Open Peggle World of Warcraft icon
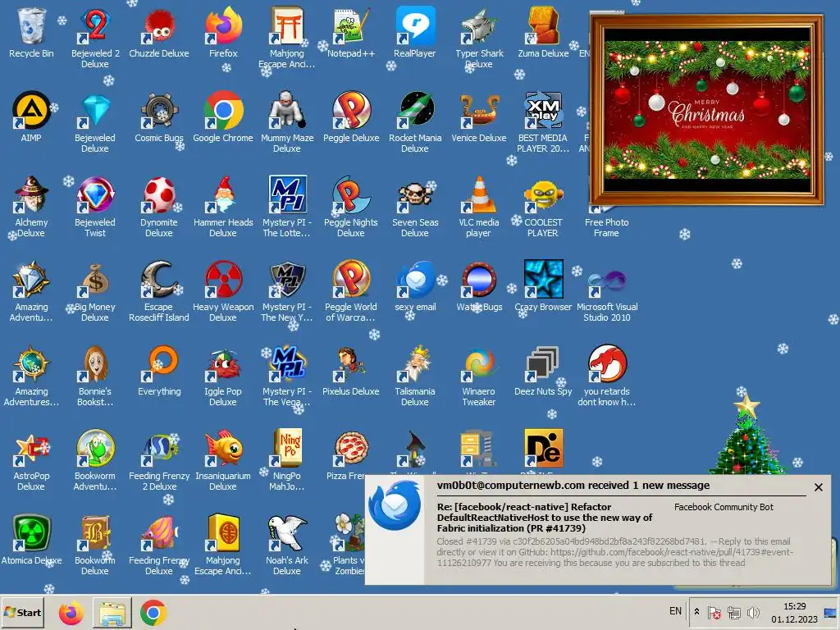This screenshot has width=840, height=630. click(351, 279)
